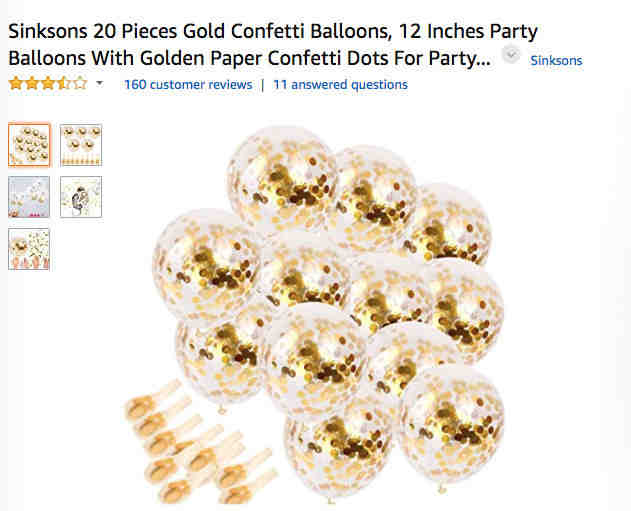
Task: Click the third gold rating star
Action: [48, 84]
